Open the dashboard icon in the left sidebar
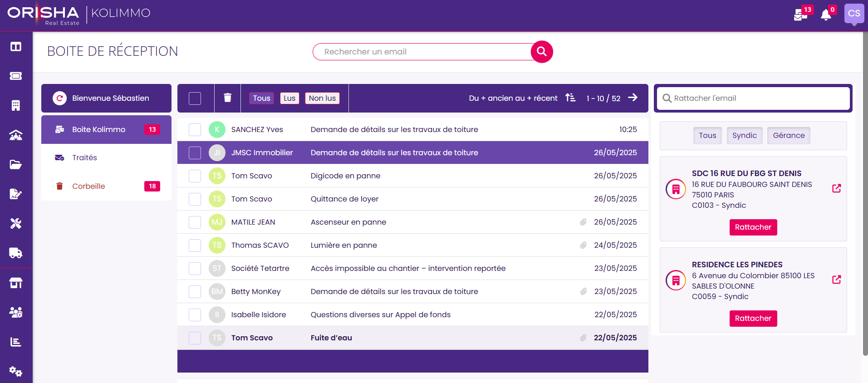This screenshot has width=868, height=383. (16, 47)
